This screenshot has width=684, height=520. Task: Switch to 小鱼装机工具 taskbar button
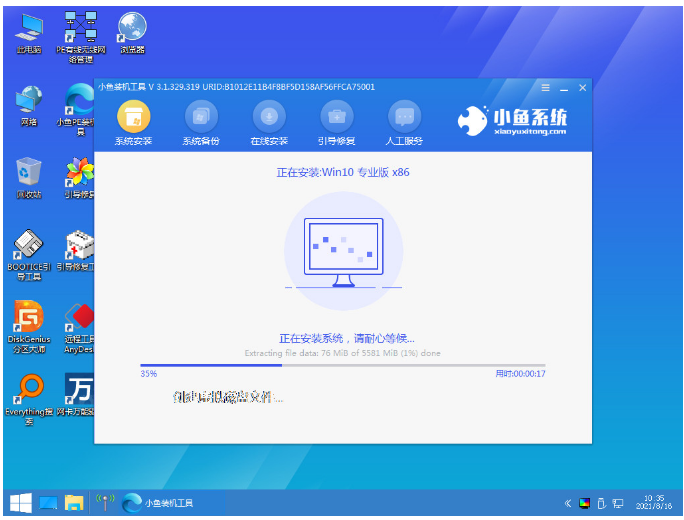171,503
